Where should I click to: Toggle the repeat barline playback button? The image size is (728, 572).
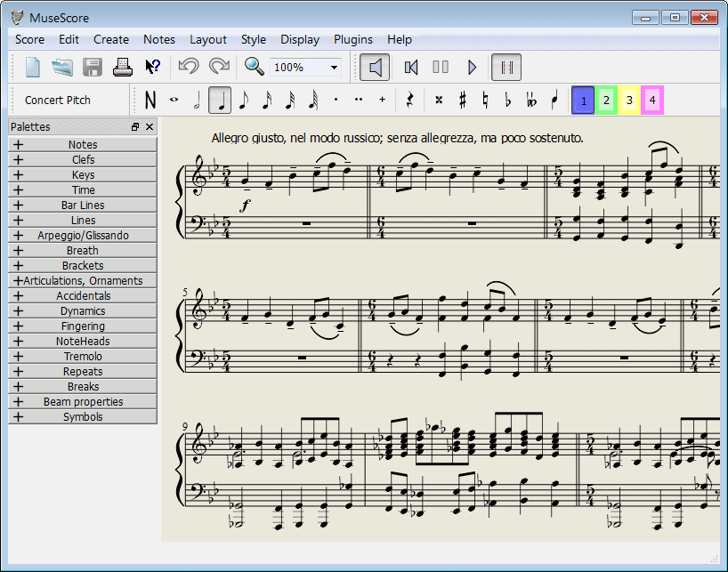point(506,68)
